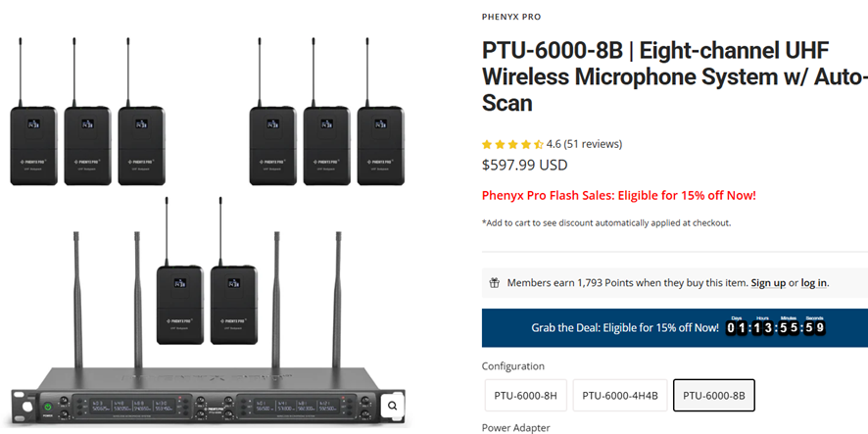Click the gift icon beside Members earn points
This screenshot has width=868, height=434.
tap(495, 283)
